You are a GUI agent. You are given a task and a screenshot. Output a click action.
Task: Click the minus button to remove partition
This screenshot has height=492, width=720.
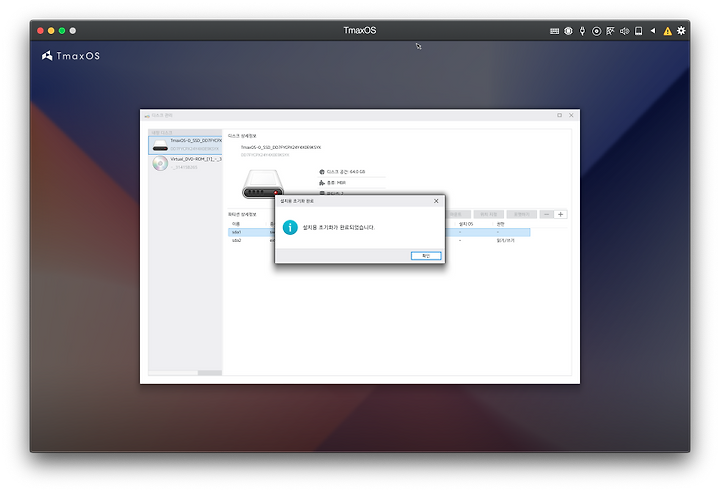(x=546, y=215)
